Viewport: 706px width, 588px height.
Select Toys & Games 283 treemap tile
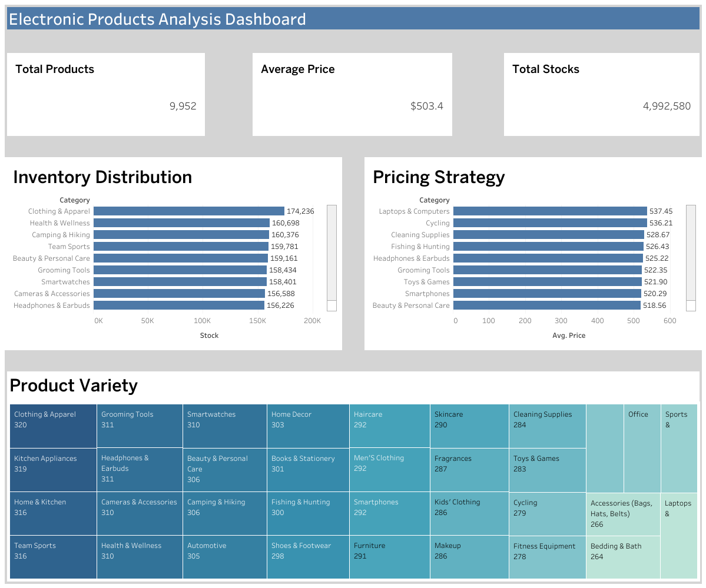coord(548,470)
